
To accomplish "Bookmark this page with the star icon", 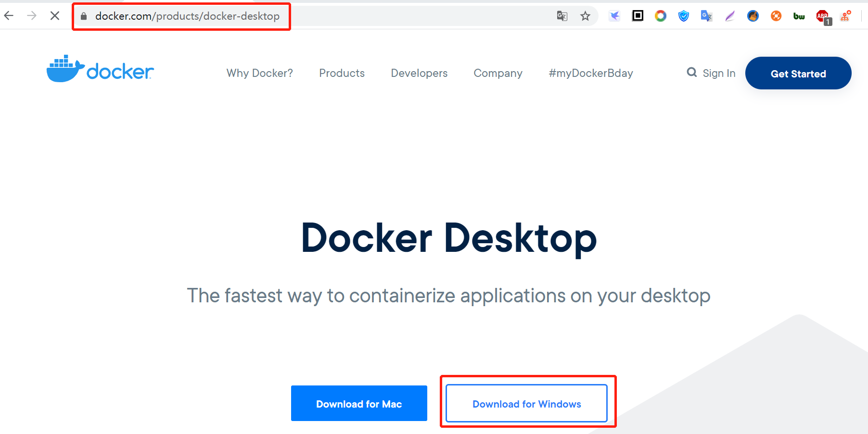I will 585,16.
